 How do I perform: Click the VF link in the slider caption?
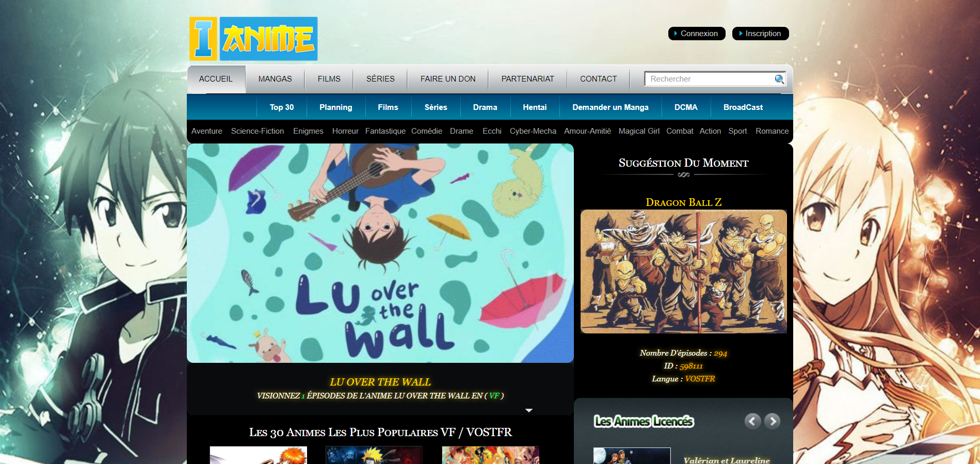[494, 396]
